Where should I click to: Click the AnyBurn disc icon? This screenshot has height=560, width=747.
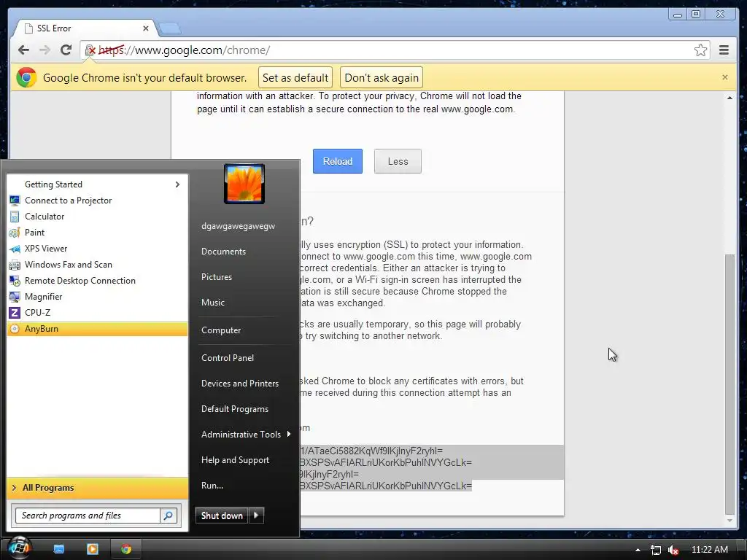pos(15,329)
